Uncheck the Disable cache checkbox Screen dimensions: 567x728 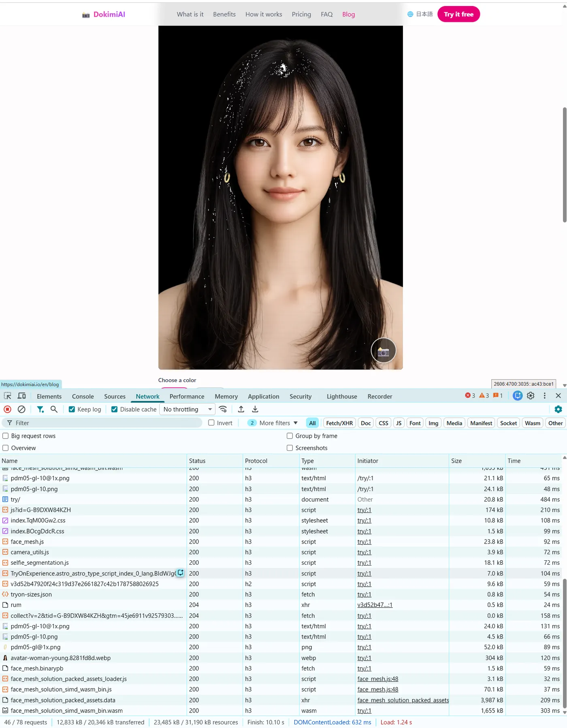[114, 410]
